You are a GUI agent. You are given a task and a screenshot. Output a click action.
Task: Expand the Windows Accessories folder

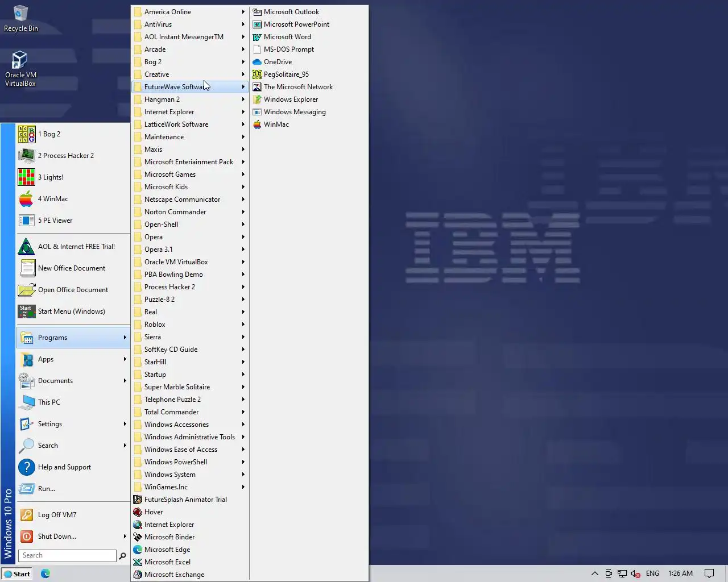pos(190,425)
